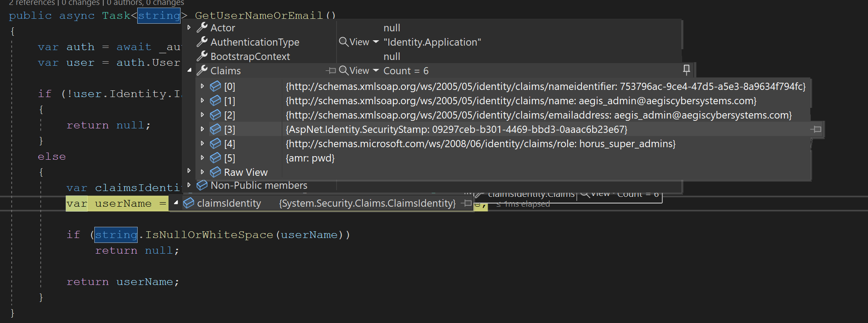Click the wrench icon beside BootstrapContext

click(x=202, y=56)
